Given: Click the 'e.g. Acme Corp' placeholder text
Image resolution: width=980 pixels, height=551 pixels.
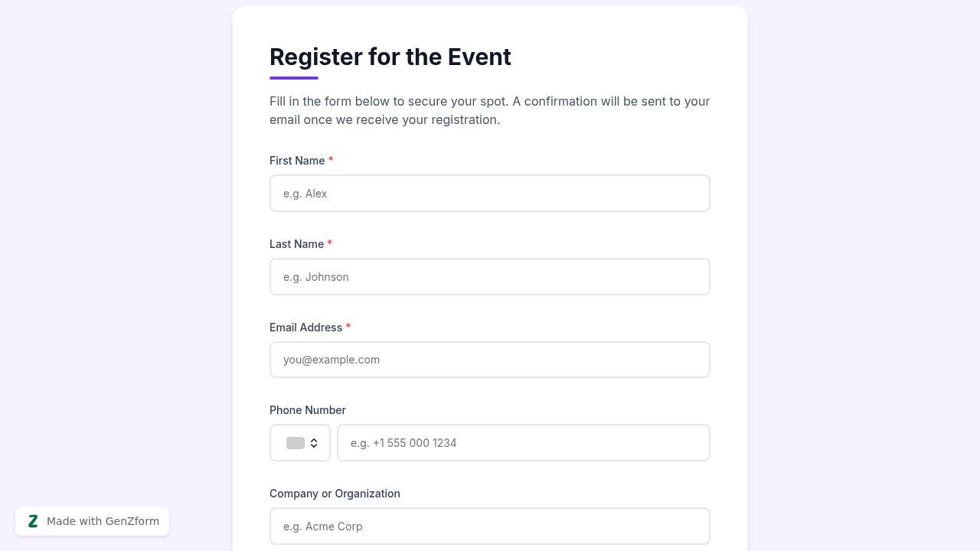Looking at the screenshot, I should (x=322, y=526).
